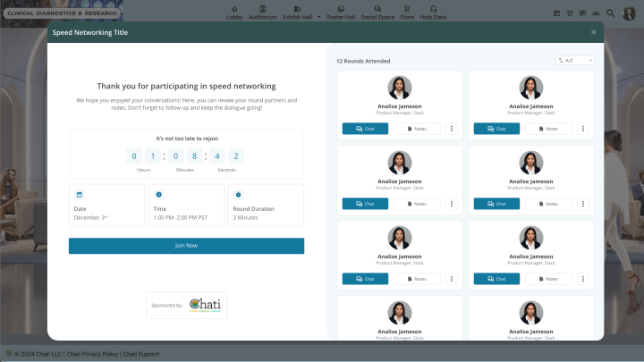
Task: Click the Chati icon in the footer
Action: click(9, 353)
